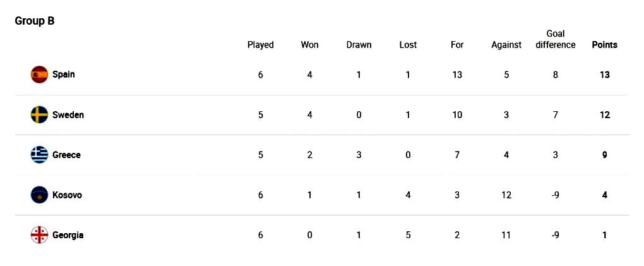
Task: Open the Sweden team link
Action: pyautogui.click(x=68, y=115)
